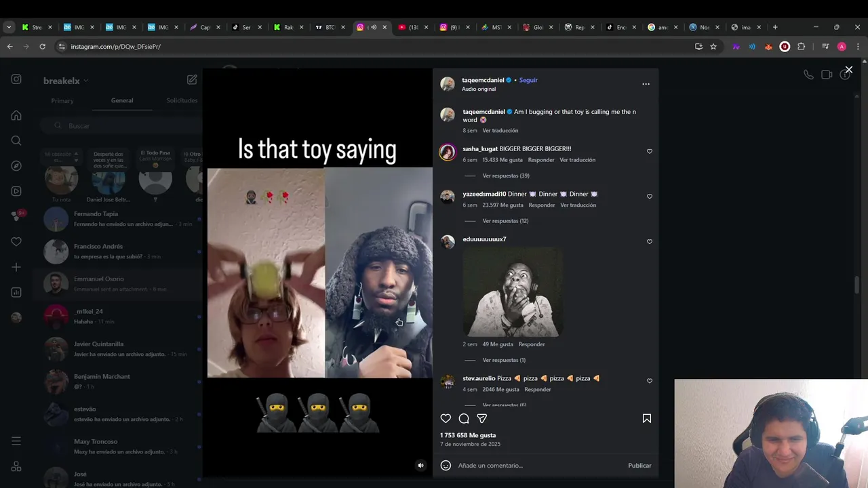Like yazeedsmadi10's comment
Image resolution: width=868 pixels, height=488 pixels.
pos(650,197)
